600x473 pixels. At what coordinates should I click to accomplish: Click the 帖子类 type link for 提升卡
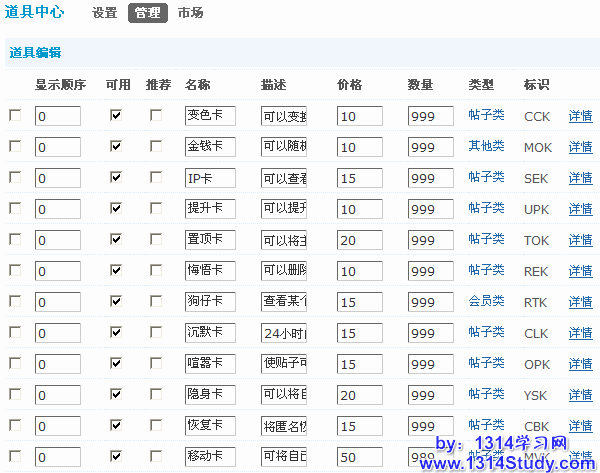486,209
